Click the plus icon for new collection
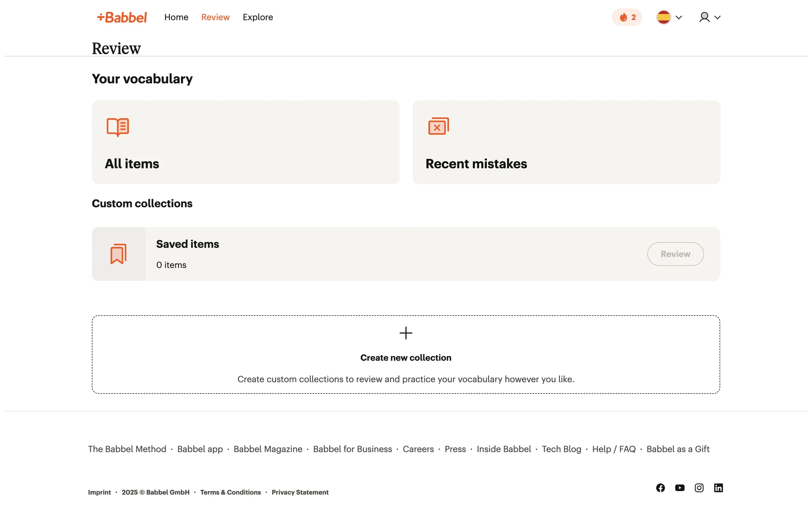This screenshot has width=812, height=508. [406, 333]
